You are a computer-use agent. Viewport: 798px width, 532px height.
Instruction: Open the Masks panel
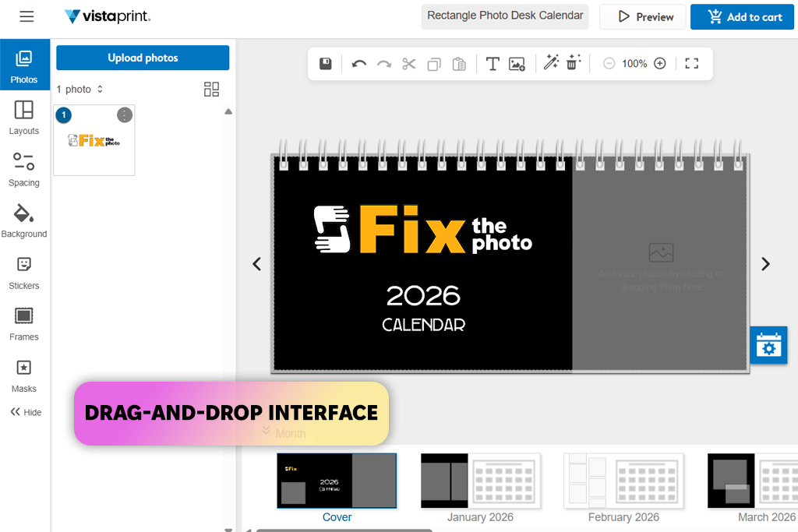point(24,376)
